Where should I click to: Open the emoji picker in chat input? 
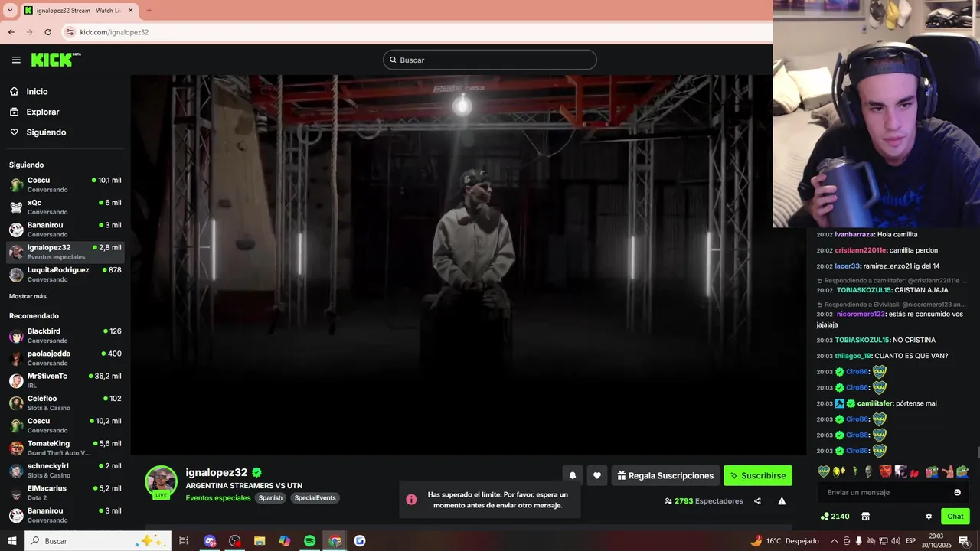[957, 492]
